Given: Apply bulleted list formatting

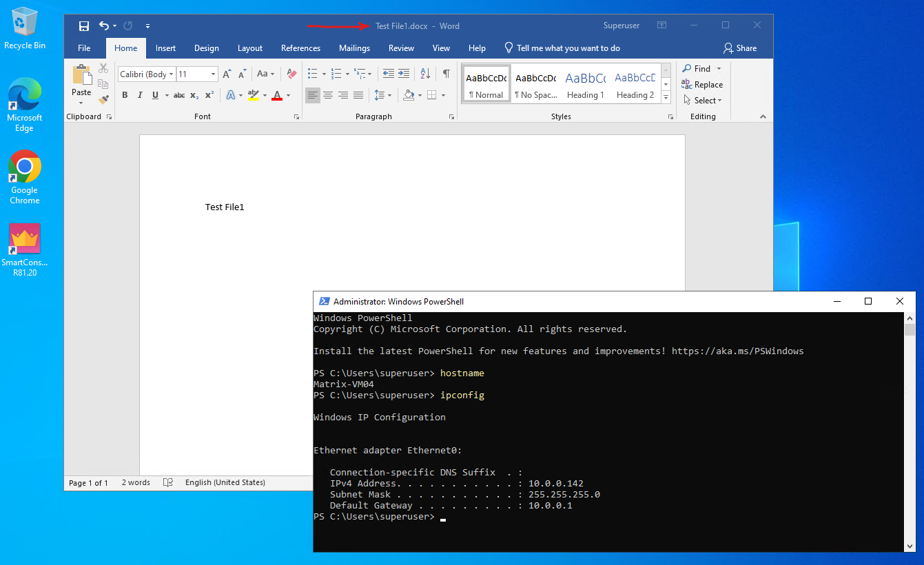Looking at the screenshot, I should 312,74.
